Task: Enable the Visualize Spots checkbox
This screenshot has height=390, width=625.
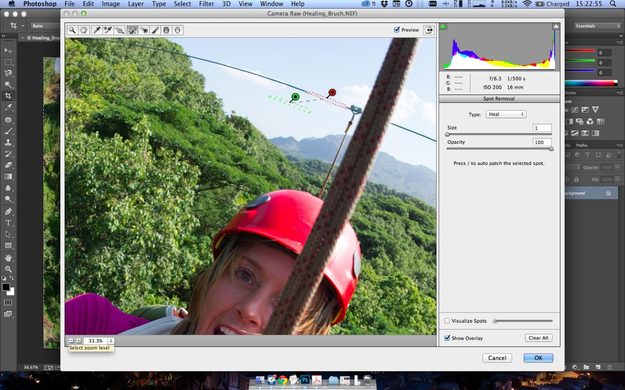Action: 447,321
